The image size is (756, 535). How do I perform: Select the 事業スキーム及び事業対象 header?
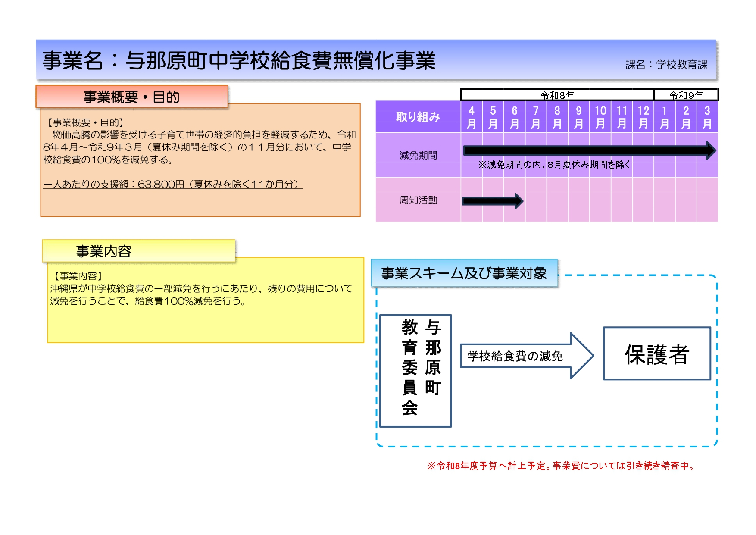464,273
